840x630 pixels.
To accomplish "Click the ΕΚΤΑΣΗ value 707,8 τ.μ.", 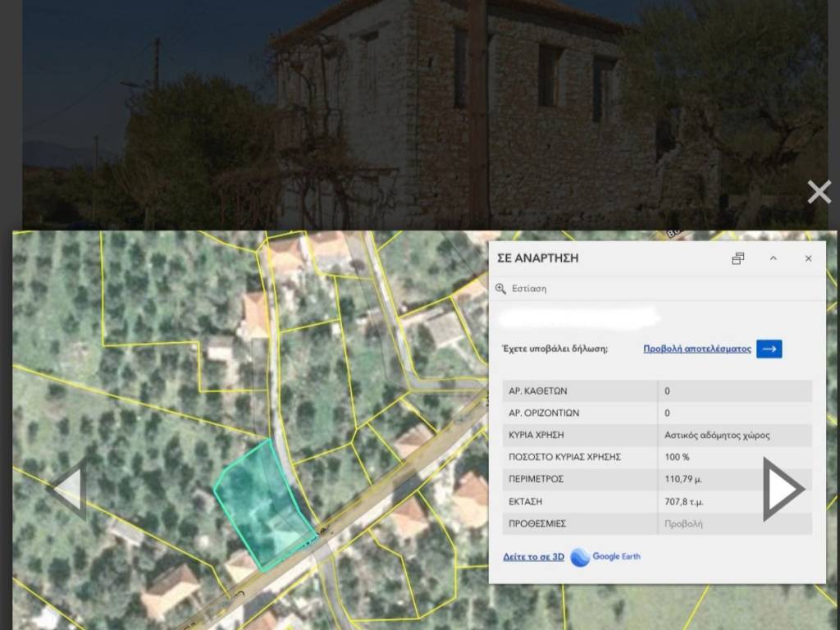I will pyautogui.click(x=683, y=501).
